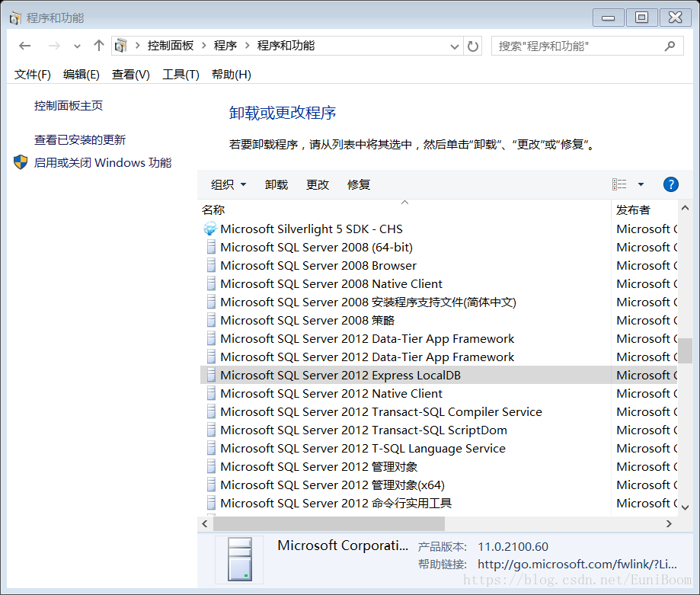
Task: Open the go.microsoft.com help link
Action: click(577, 565)
